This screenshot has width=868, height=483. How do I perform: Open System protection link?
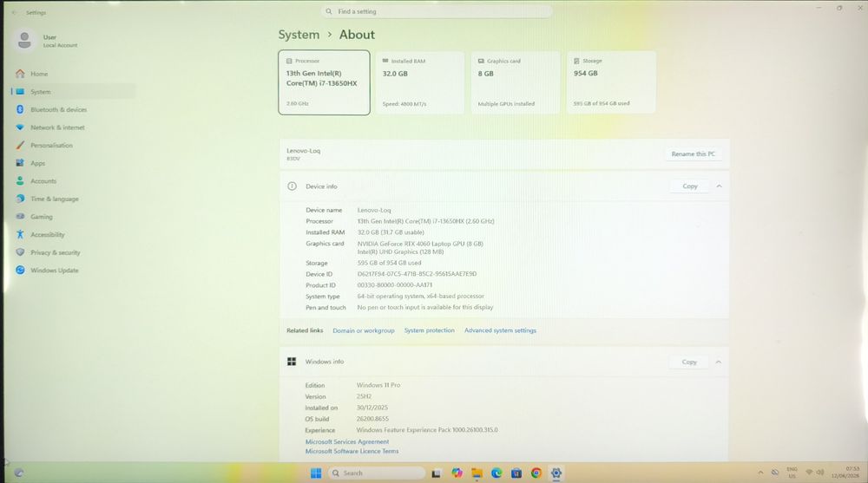tap(429, 330)
